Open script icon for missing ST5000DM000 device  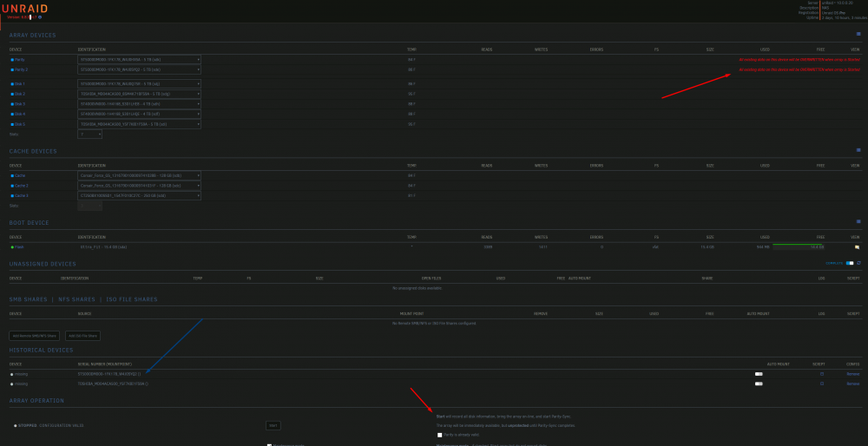click(821, 373)
